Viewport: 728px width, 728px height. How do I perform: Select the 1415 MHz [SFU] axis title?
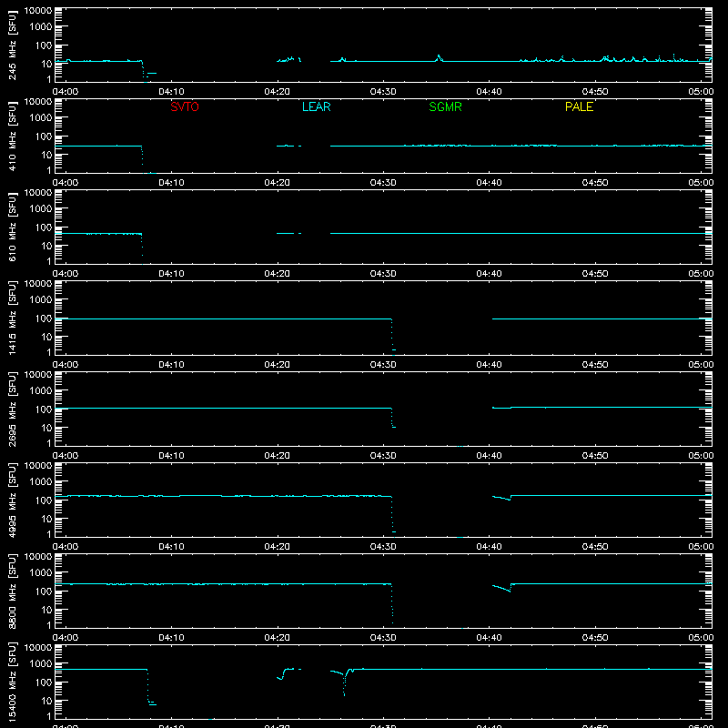(12, 318)
